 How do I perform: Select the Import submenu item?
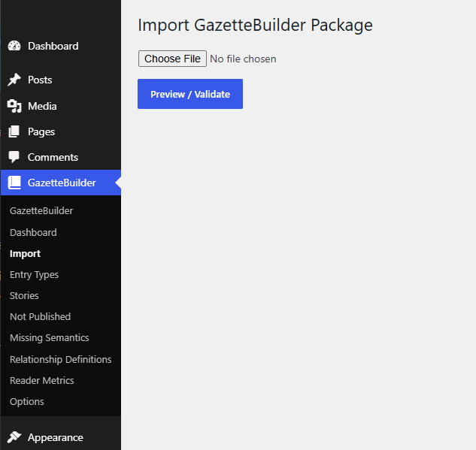pos(25,254)
